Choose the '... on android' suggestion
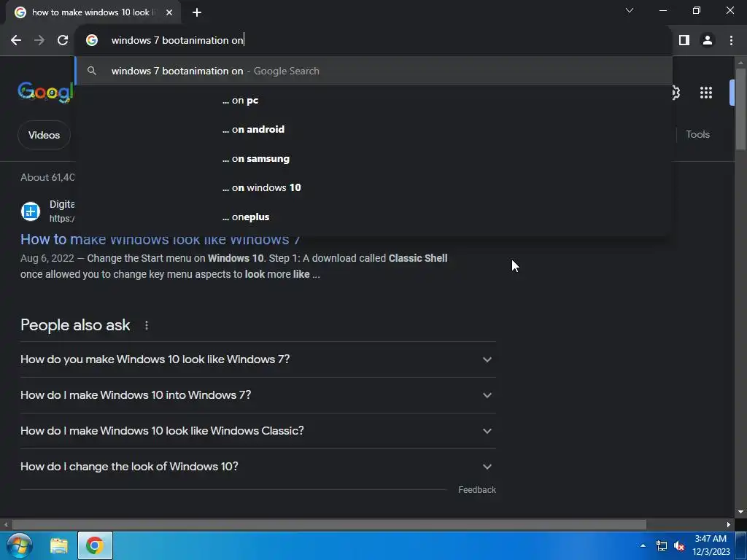Image resolution: width=747 pixels, height=560 pixels. pos(373,130)
